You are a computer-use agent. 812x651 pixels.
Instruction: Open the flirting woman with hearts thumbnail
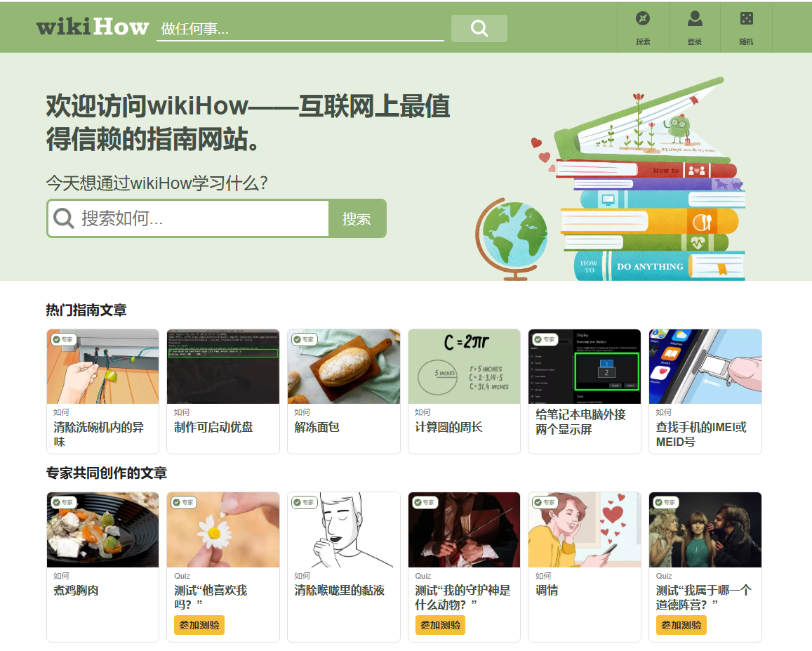tap(585, 530)
